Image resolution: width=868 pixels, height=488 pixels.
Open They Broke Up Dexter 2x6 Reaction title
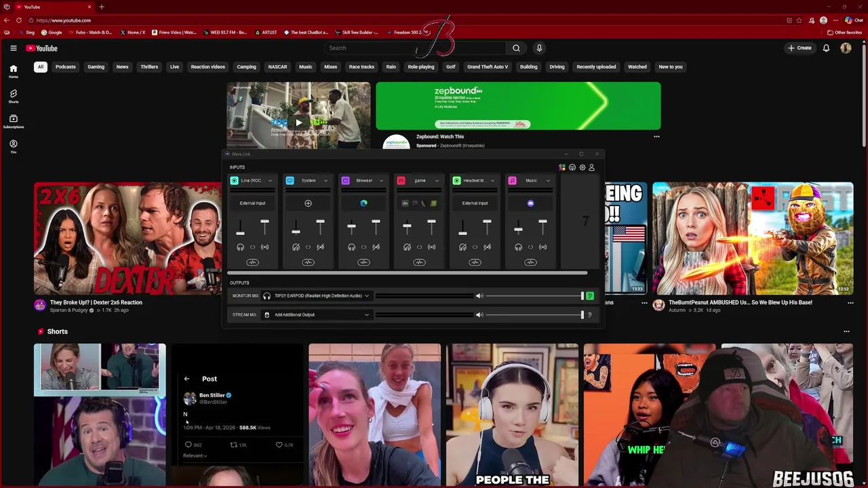pos(96,302)
